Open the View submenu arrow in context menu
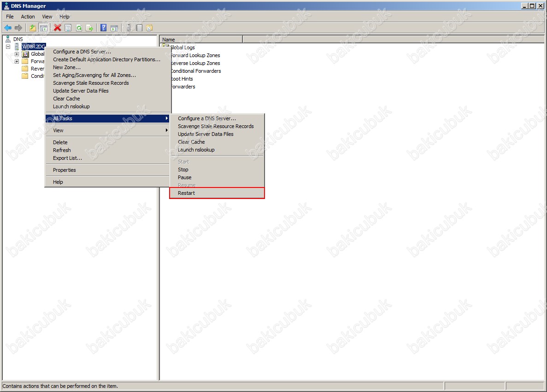The image size is (547, 392). click(x=167, y=130)
